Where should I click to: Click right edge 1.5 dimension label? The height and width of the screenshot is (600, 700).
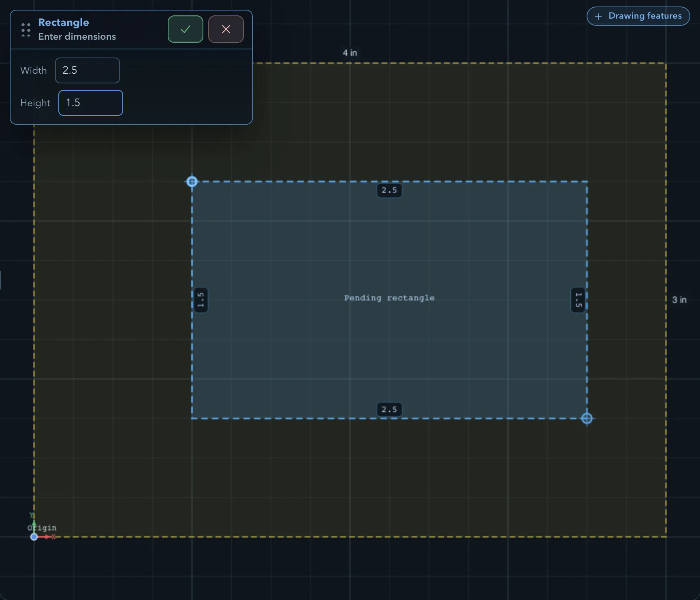click(578, 300)
